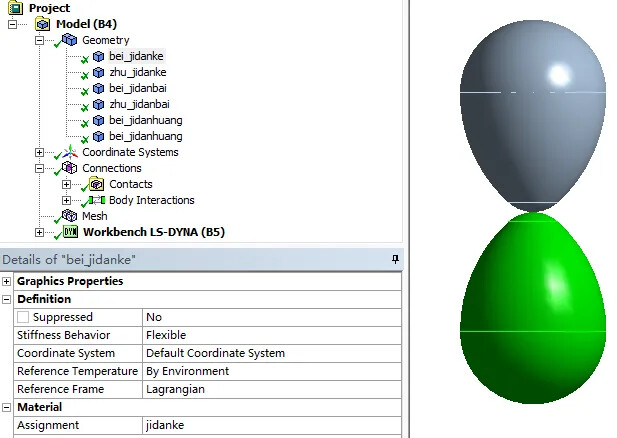Pin the Details panel using pushpin
617x438 pixels.
click(395, 260)
